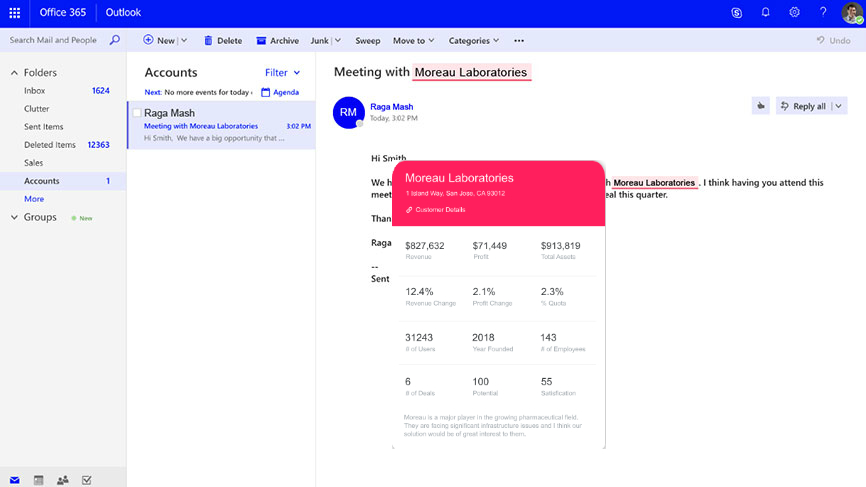Click the Sweep button
Image resolution: width=866 pixels, height=487 pixels.
pyautogui.click(x=367, y=40)
